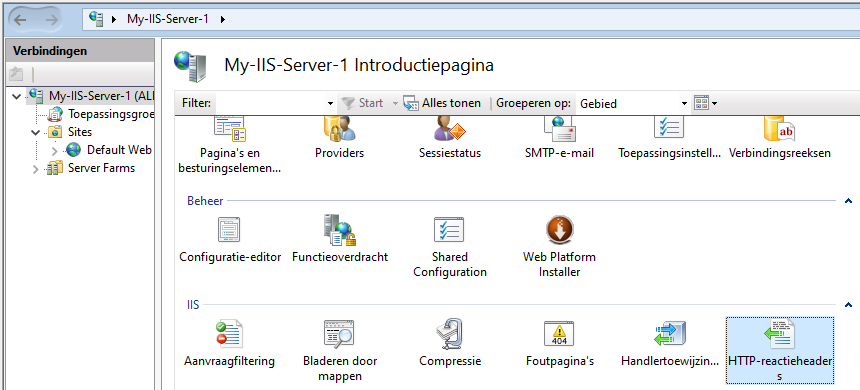Select My-IIS-Server-1 root tree item

[x=102, y=95]
